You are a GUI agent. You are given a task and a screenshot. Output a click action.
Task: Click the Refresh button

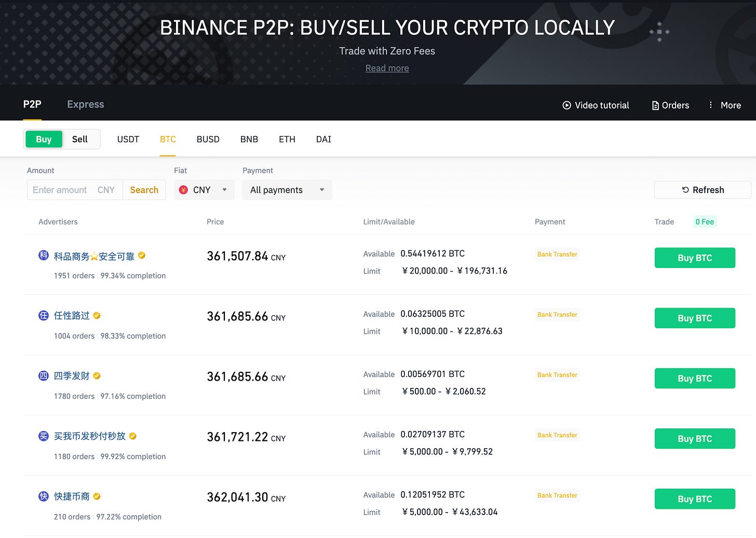click(x=703, y=190)
